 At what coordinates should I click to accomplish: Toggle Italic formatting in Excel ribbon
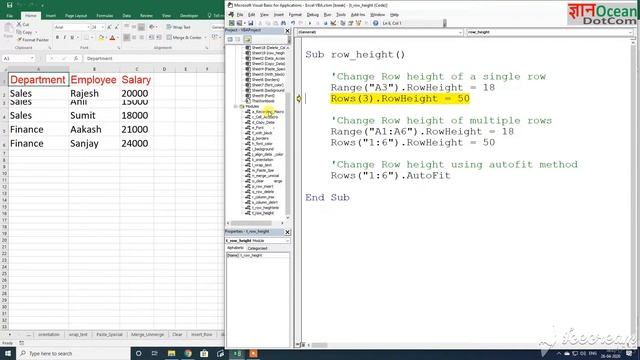[x=64, y=38]
